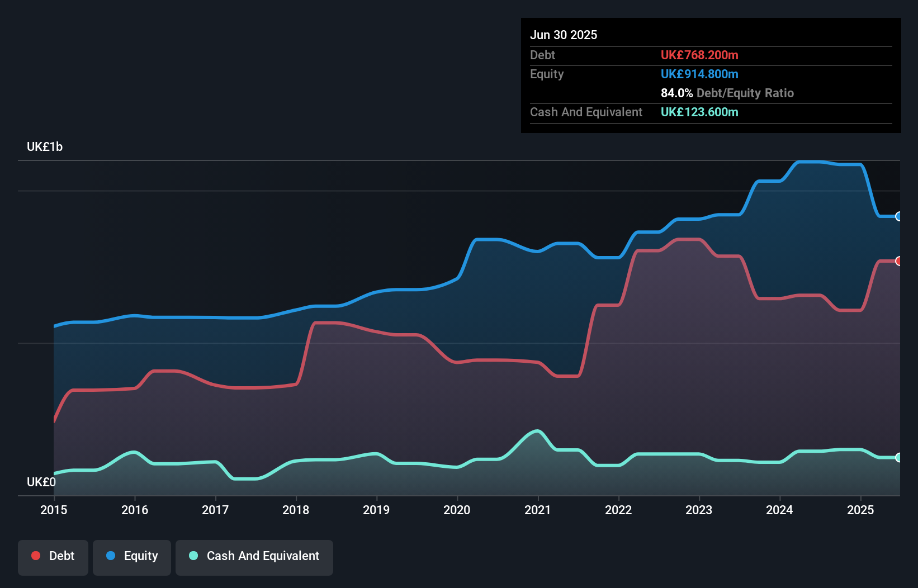Click the 2020 x-axis label
Viewport: 918px width, 588px height.
click(457, 510)
